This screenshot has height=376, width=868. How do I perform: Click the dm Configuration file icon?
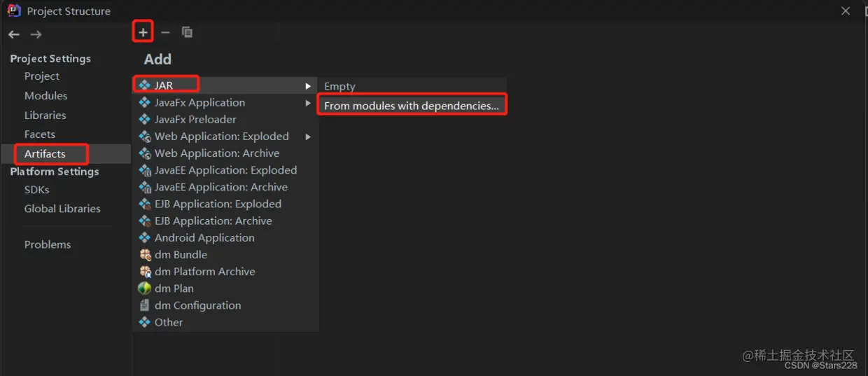(x=145, y=305)
